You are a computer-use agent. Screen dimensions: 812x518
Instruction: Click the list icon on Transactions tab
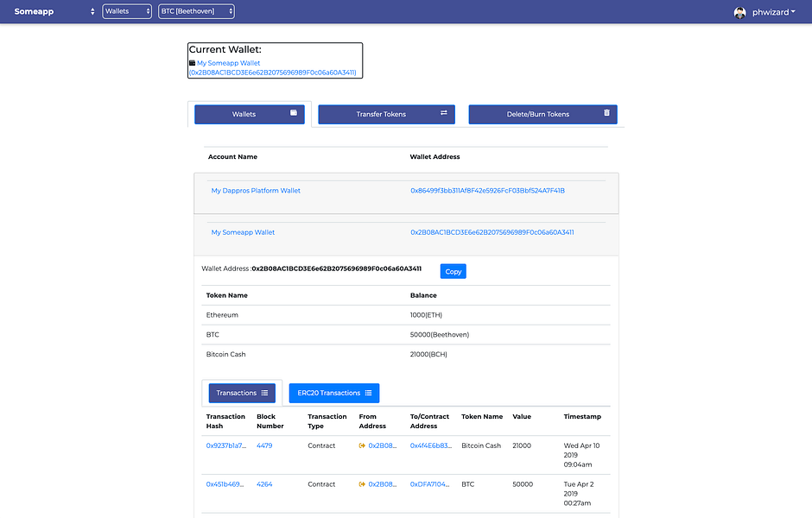[264, 393]
